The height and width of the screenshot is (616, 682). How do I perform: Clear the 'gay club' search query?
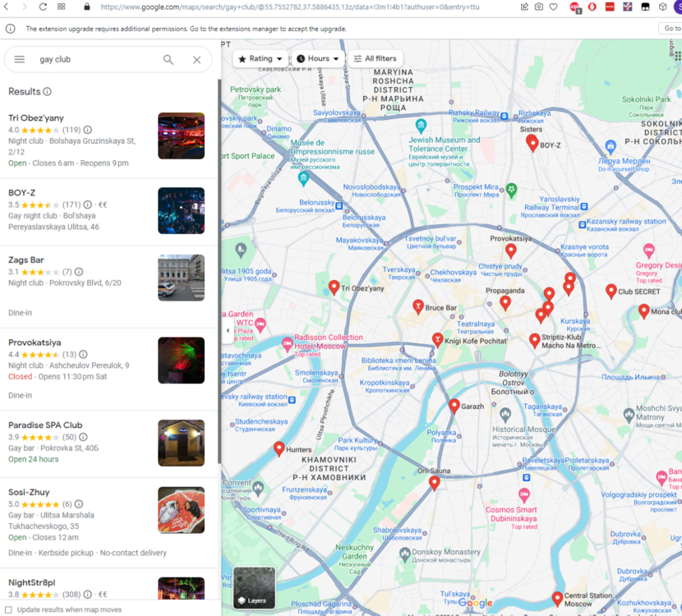(196, 60)
